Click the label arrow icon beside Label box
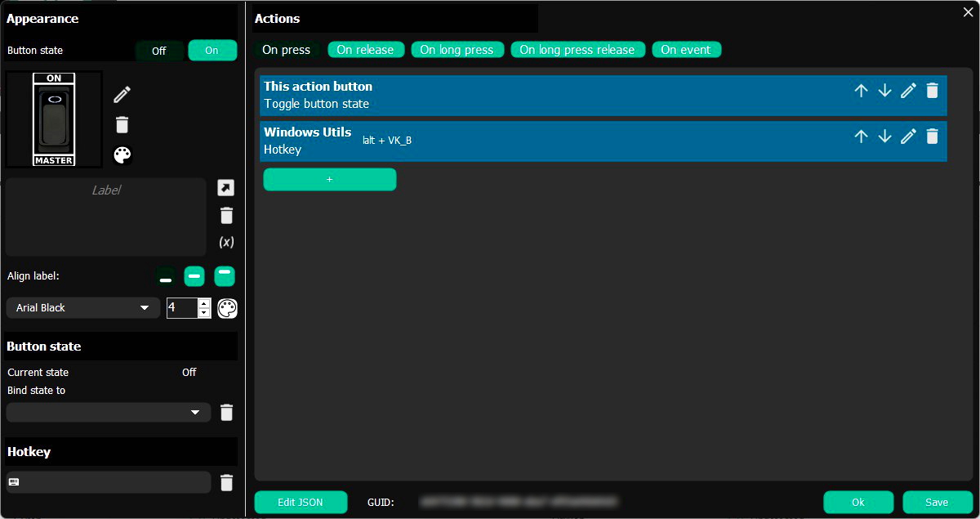 click(226, 188)
